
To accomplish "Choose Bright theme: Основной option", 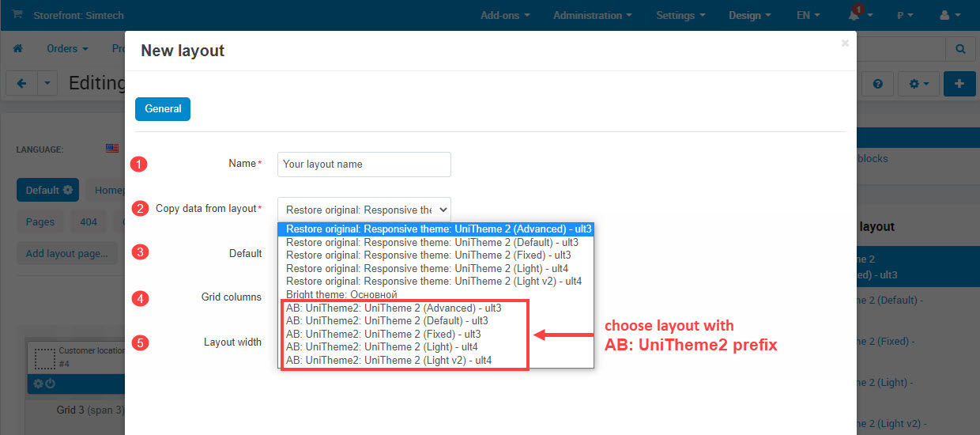I will coord(435,294).
